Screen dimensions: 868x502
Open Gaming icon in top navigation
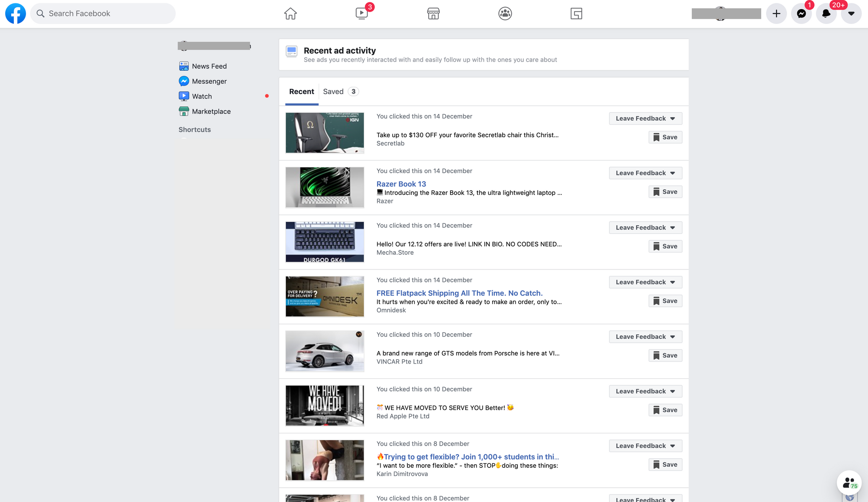click(576, 13)
